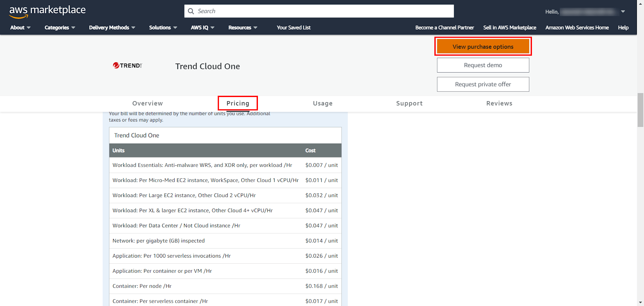
Task: Click the Trend Cloud One table heading
Action: click(x=137, y=135)
